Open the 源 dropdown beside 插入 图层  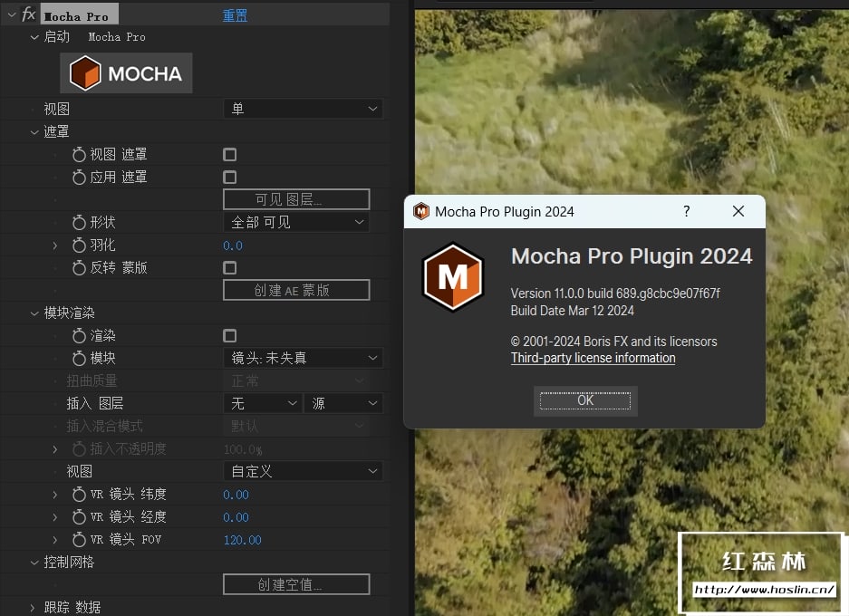343,403
